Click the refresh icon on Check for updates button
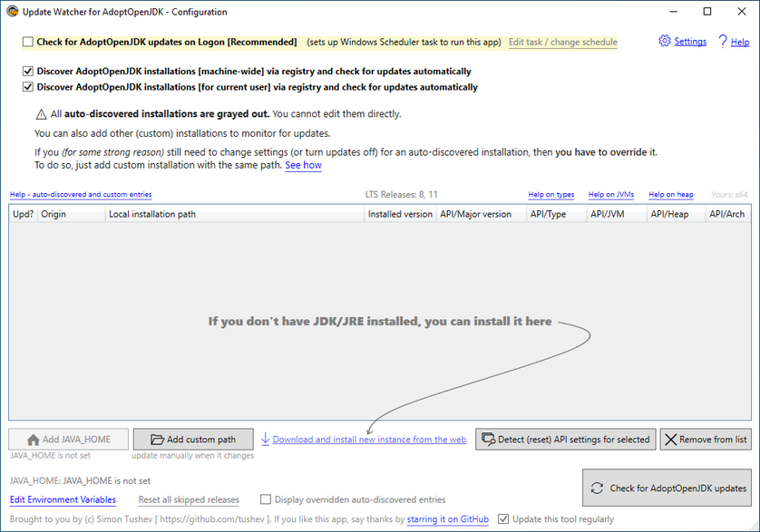This screenshot has width=760, height=532. click(x=597, y=488)
